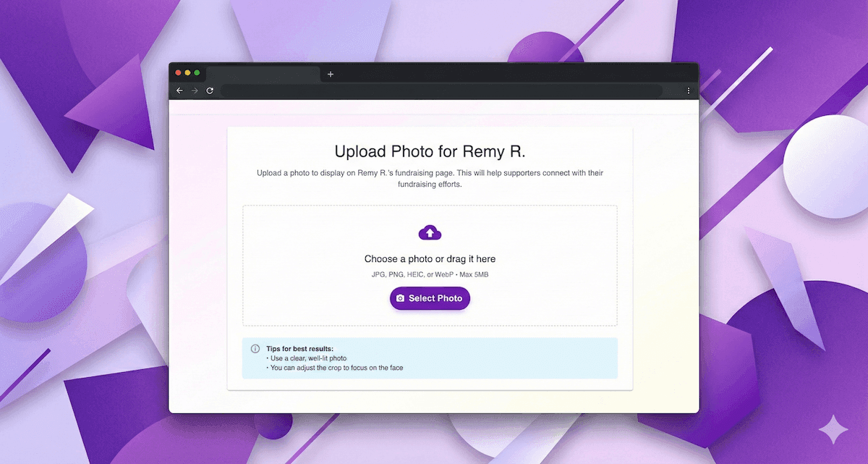Click the sparkle icon in the desktop corner
This screenshot has height=464, width=868.
tap(832, 429)
